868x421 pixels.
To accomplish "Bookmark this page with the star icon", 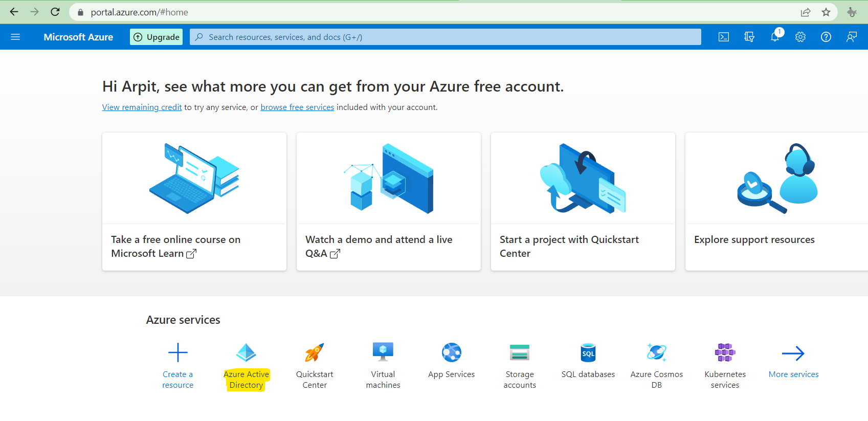I will (826, 12).
